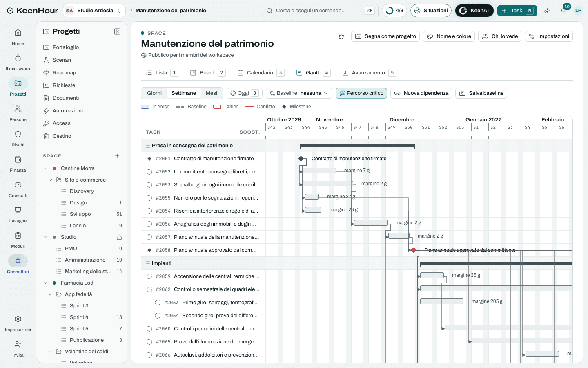Screen dimensions: 588x368
Task: Select the Piano annuale approvato red milestone diamond
Action: pos(414,250)
